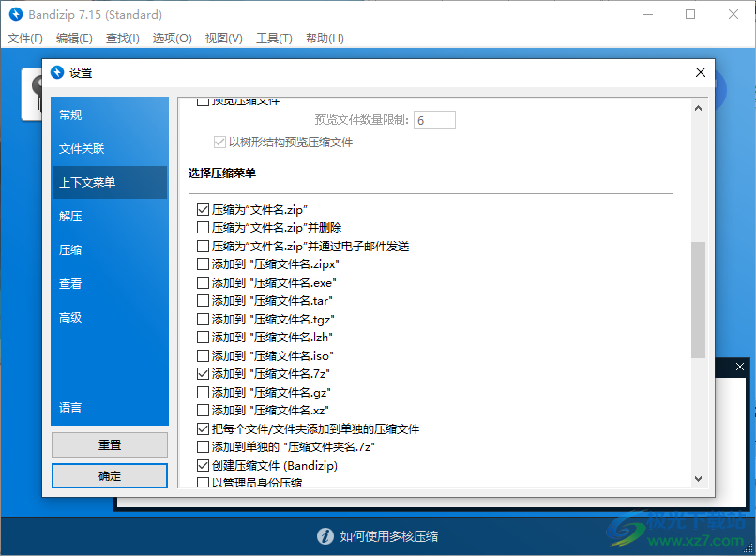Open the 查找(I) menu
Viewport: 756px width, 556px height.
point(123,38)
